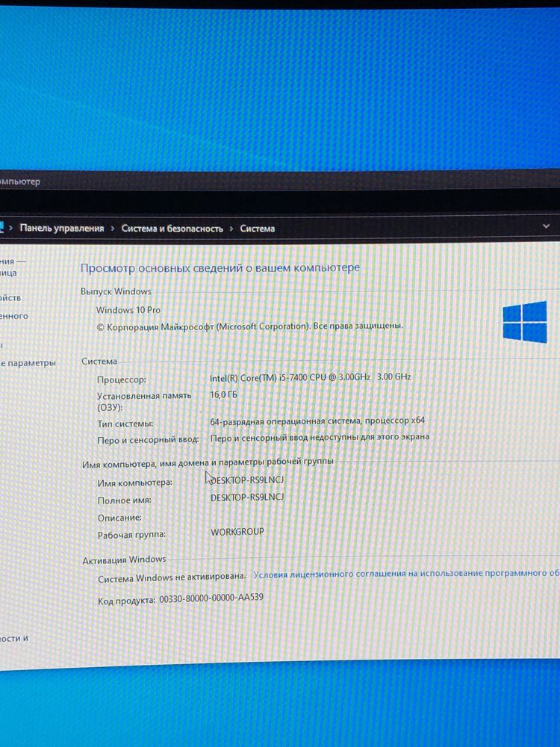Open the sidebar link ending in "енного"

(x=13, y=316)
